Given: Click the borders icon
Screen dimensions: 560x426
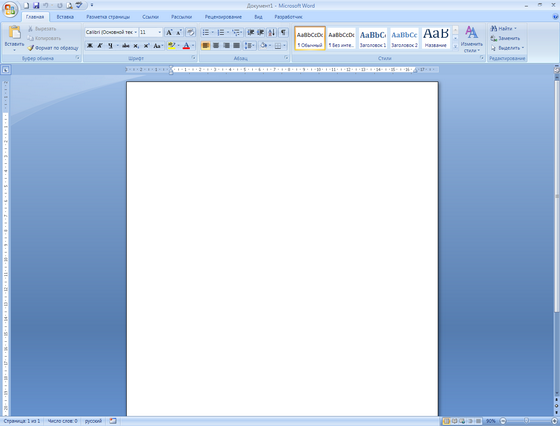Looking at the screenshot, I should (278, 46).
